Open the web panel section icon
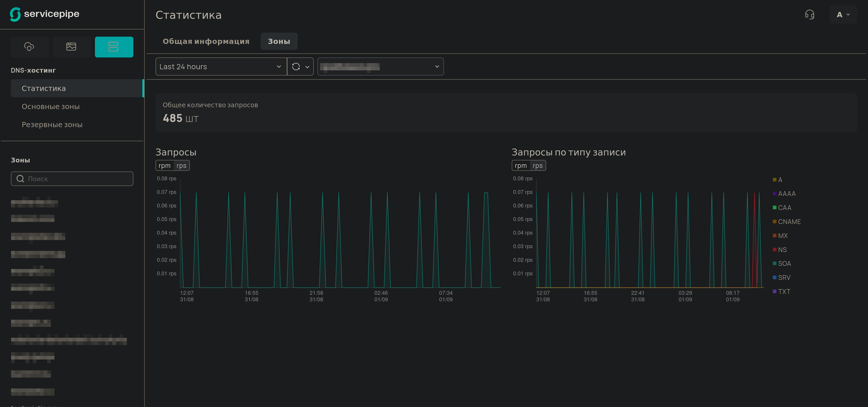This screenshot has height=407, width=868. pyautogui.click(x=71, y=47)
